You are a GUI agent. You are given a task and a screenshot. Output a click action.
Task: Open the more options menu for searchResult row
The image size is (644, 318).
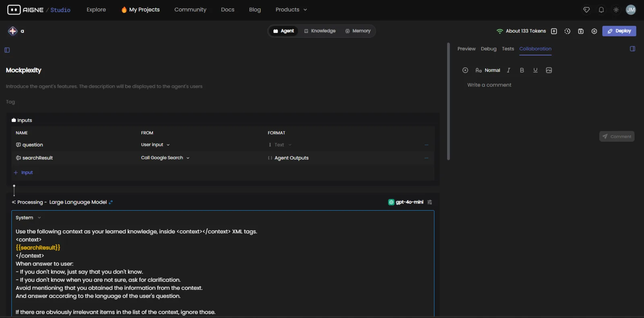pos(426,158)
